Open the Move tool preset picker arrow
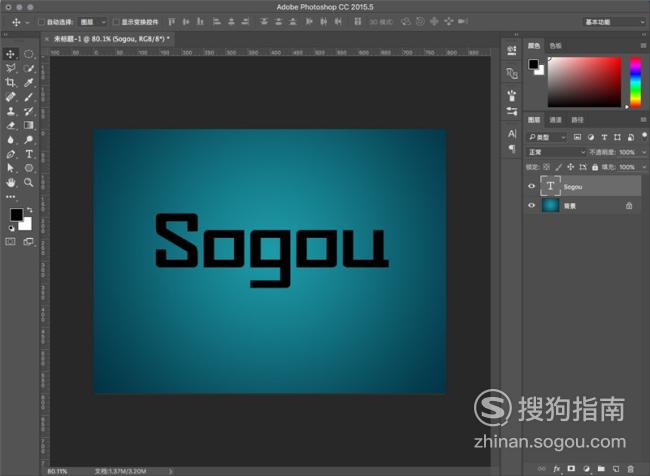This screenshot has width=650, height=476. pos(27,22)
